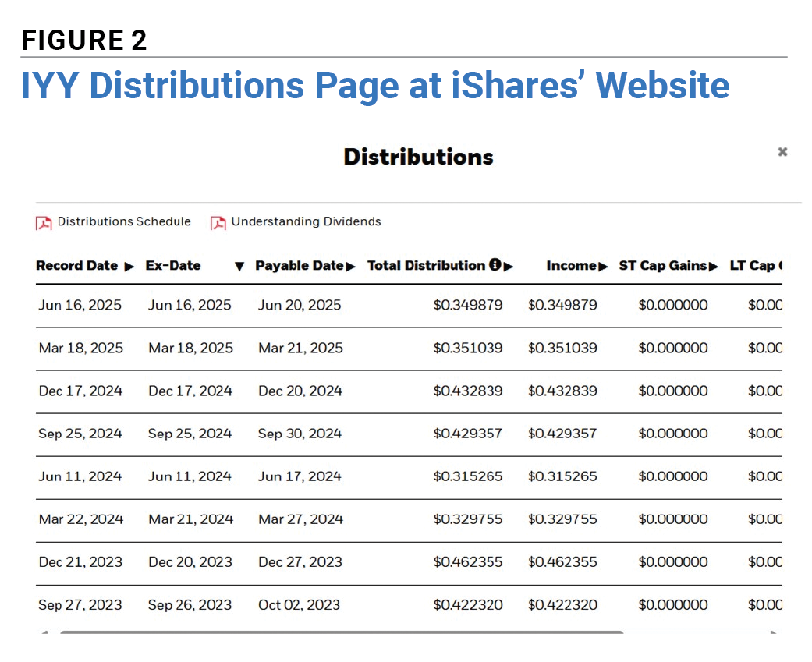812x662 pixels.
Task: Click the Income column header
Action: pyautogui.click(x=572, y=266)
